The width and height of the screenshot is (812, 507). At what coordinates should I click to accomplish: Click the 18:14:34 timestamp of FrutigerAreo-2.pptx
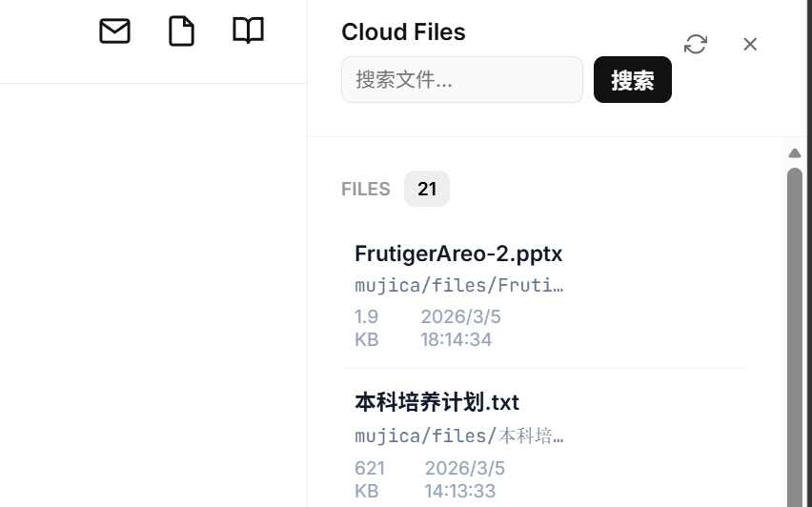(456, 339)
